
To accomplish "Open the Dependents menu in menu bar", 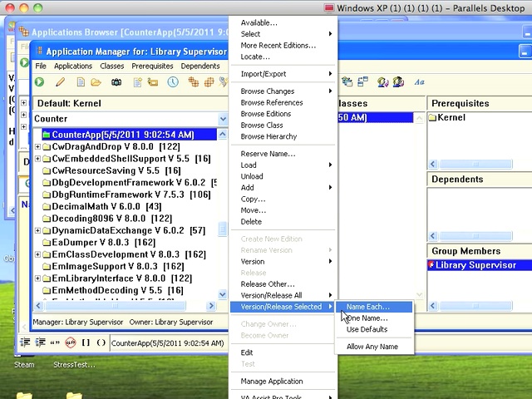I will click(x=200, y=66).
